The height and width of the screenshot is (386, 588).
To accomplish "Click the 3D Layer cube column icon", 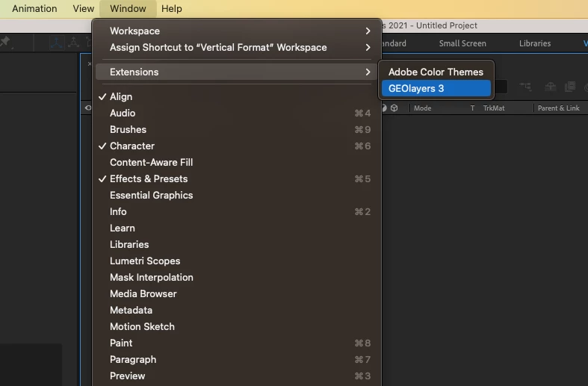I will (394, 108).
